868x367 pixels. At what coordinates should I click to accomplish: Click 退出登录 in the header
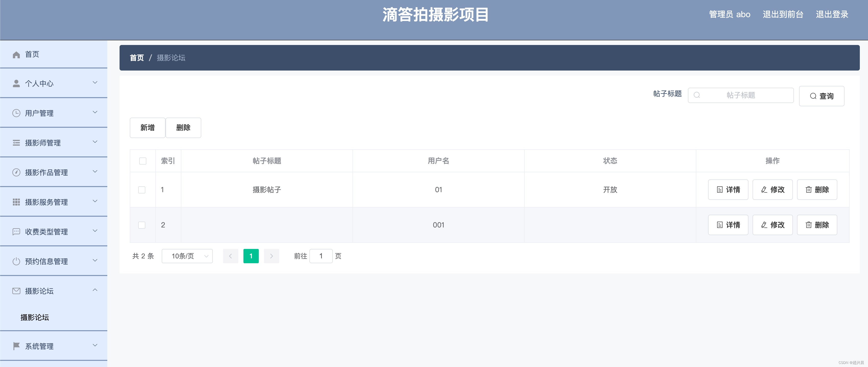click(x=832, y=15)
